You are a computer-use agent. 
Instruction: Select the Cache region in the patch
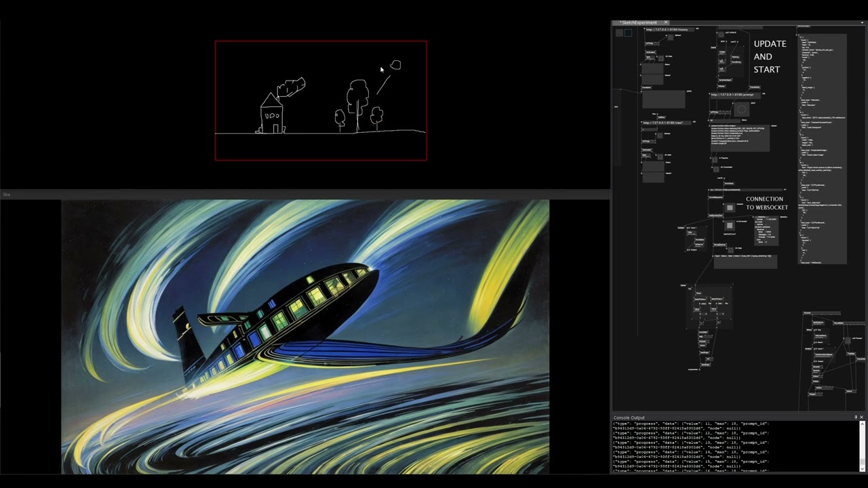pos(710,306)
